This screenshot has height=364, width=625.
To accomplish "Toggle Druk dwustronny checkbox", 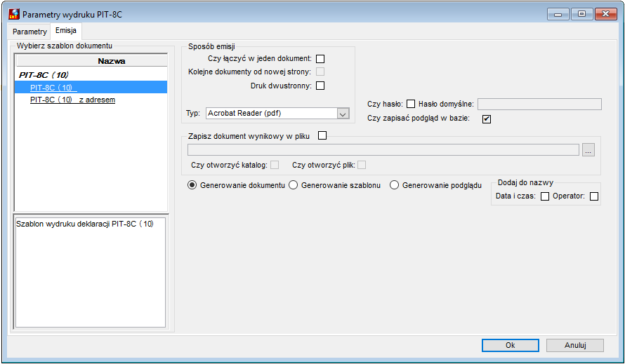I will [x=320, y=86].
